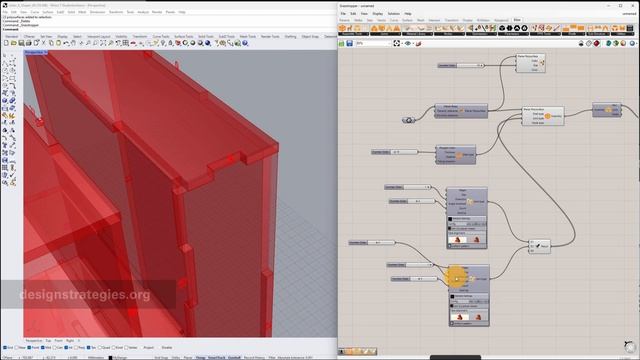Image resolution: width=640 pixels, height=360 pixels.
Task: Select Pan hand tool in Rhino toolbar
Action: click(73, 43)
